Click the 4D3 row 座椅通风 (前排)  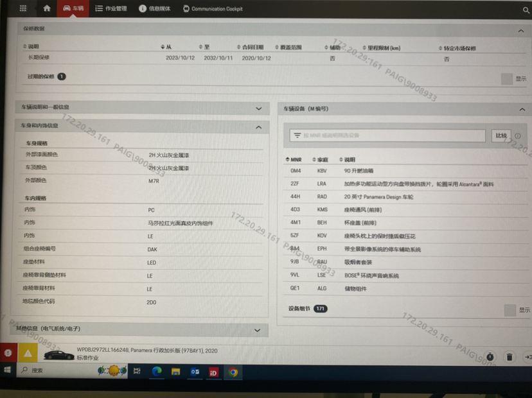pyautogui.click(x=405, y=209)
